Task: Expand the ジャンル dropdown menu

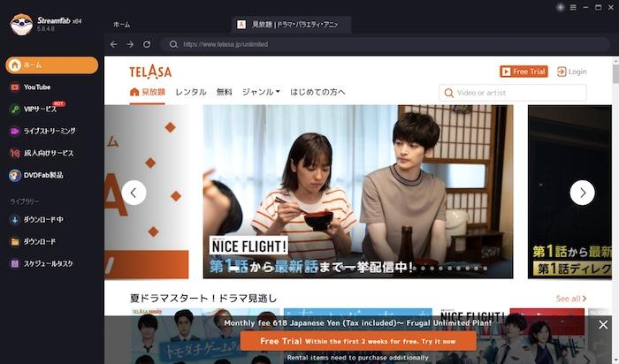Action: [261, 92]
